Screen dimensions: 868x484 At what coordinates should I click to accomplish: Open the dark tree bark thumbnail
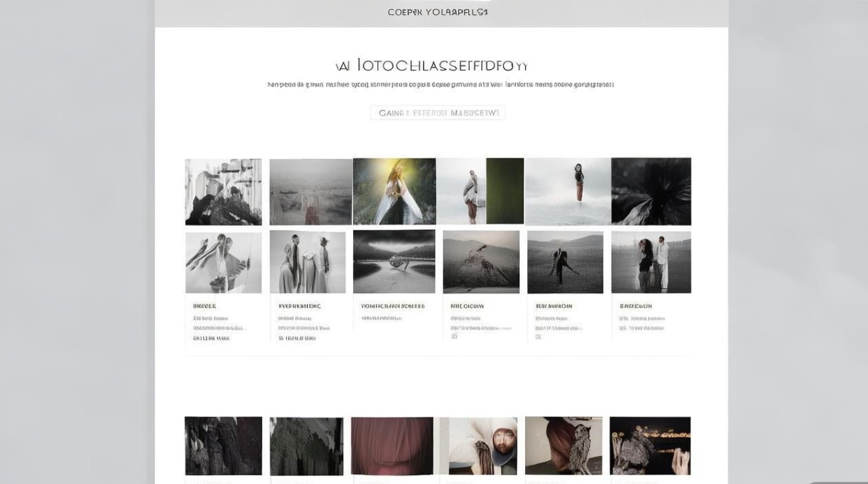[223, 447]
